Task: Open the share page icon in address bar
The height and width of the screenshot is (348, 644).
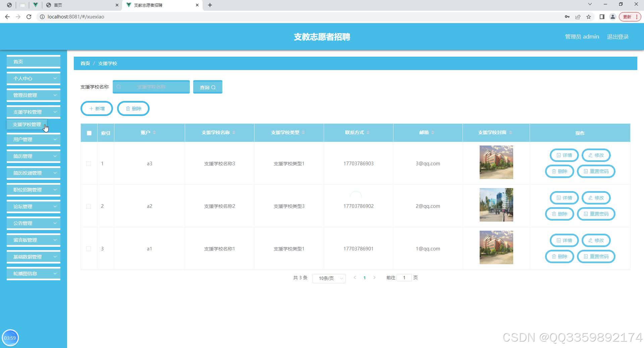Action: coord(578,17)
